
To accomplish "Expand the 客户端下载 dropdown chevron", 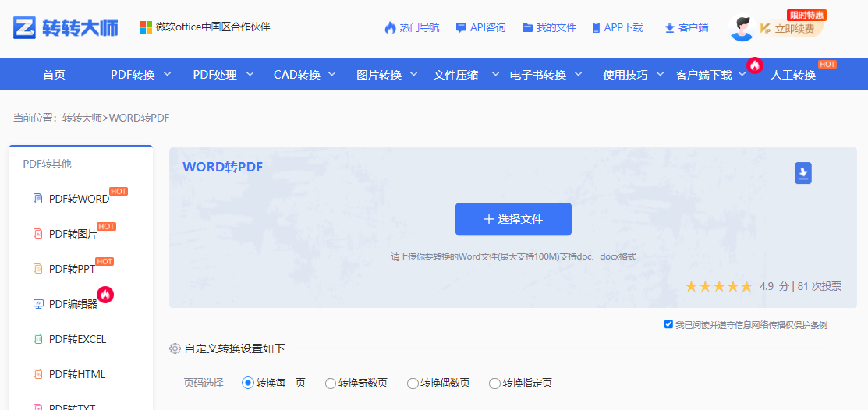I will click(x=742, y=73).
